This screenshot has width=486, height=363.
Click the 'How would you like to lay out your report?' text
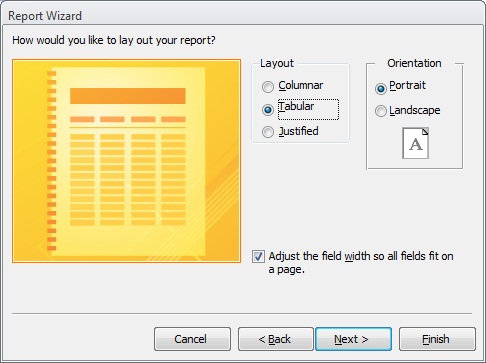click(x=114, y=40)
